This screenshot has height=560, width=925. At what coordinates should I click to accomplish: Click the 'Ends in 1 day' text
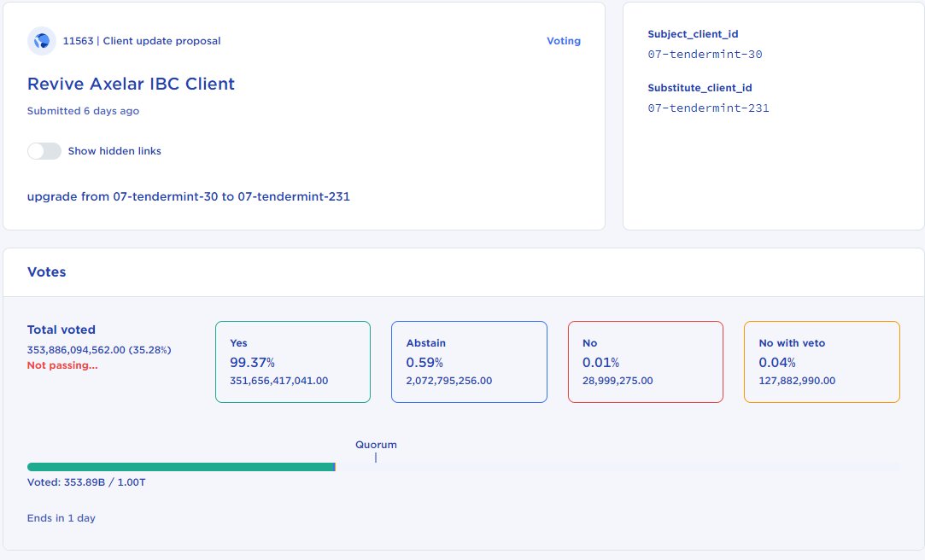click(x=61, y=518)
